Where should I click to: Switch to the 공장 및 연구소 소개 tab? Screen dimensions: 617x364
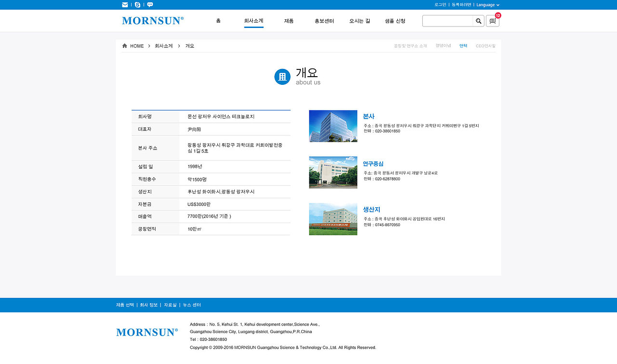point(410,46)
